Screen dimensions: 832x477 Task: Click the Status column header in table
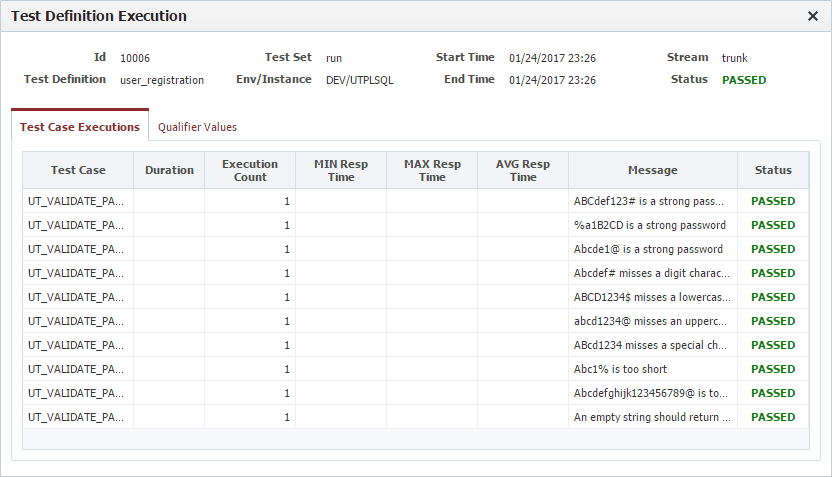tap(773, 170)
